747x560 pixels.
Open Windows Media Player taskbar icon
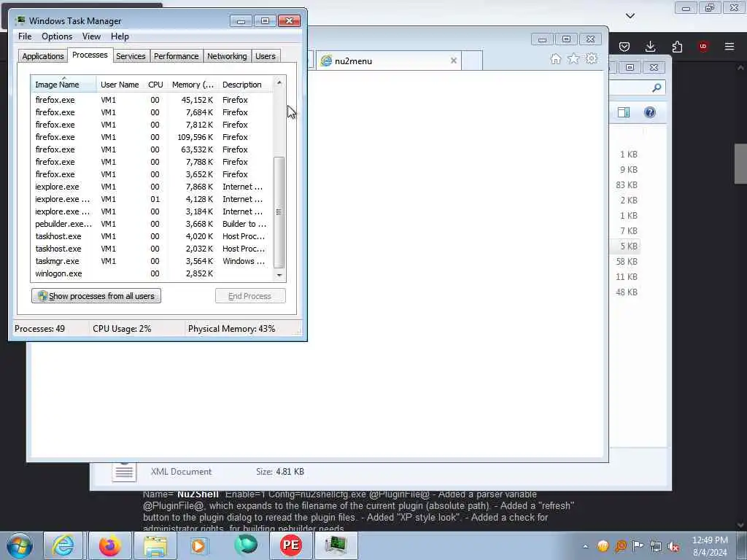(199, 545)
